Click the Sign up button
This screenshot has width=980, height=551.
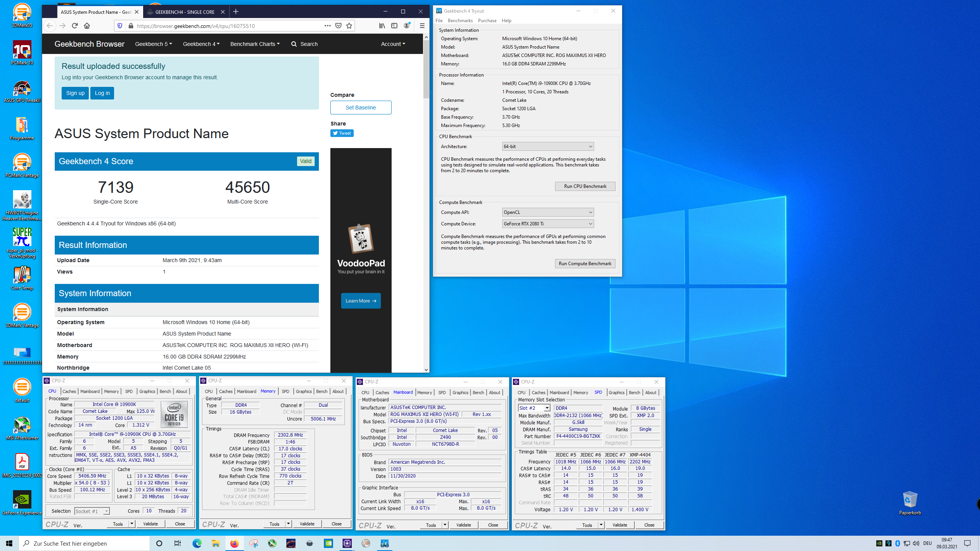(x=75, y=93)
